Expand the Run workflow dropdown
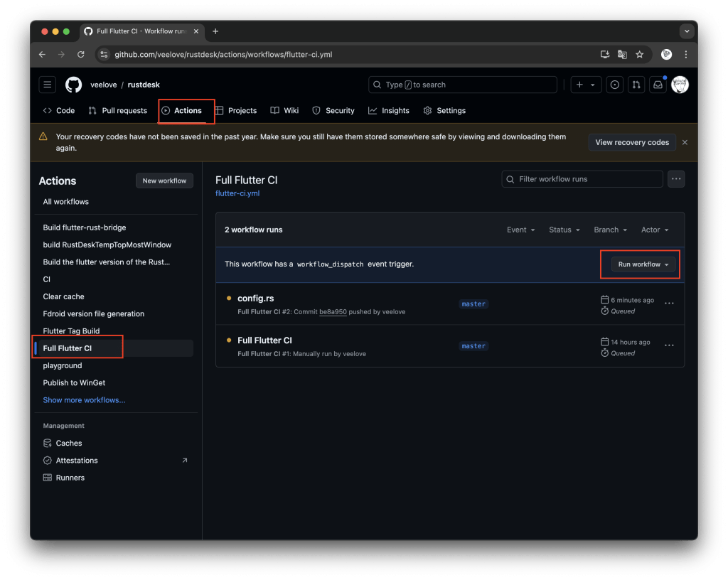The image size is (728, 580). pyautogui.click(x=643, y=264)
